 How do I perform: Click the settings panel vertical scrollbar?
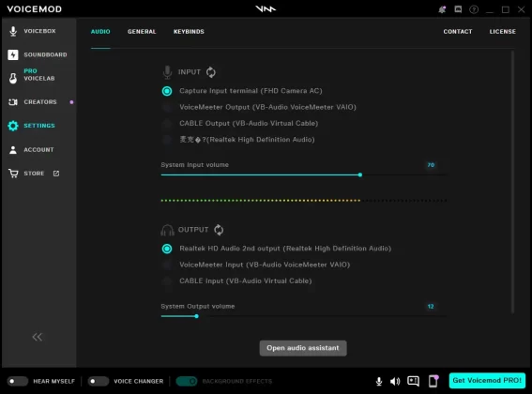[x=512, y=182]
